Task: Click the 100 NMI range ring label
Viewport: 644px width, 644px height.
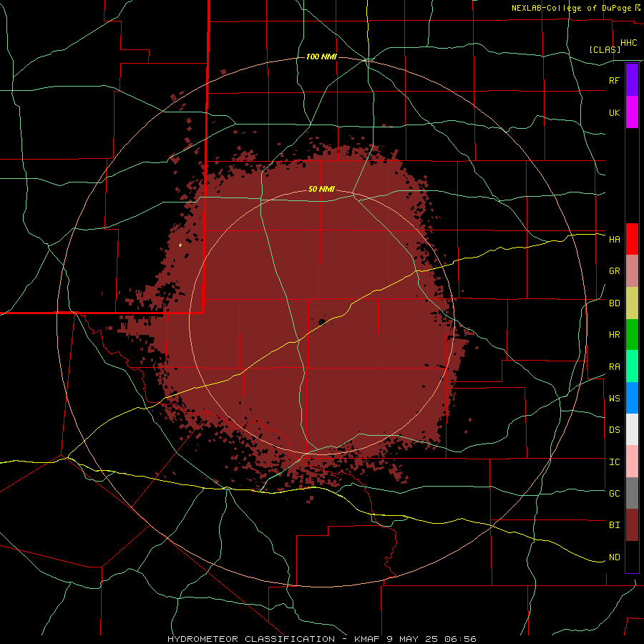Action: [321, 57]
